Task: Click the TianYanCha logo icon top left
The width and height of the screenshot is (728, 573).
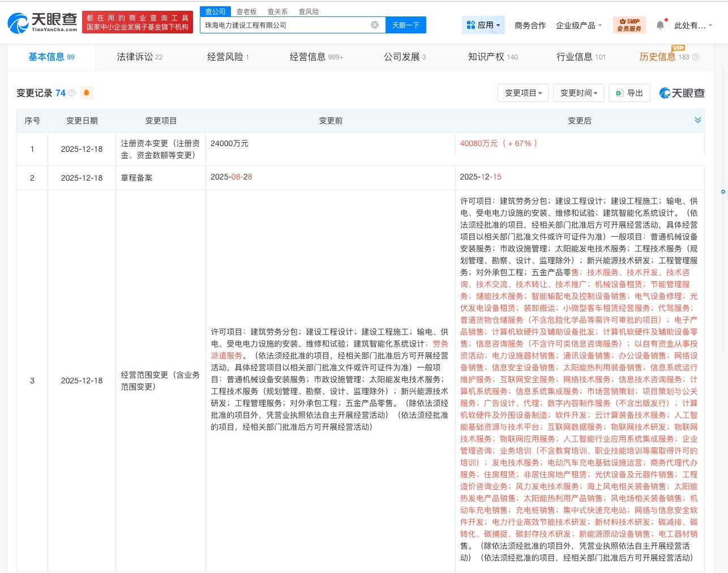Action: click(x=19, y=22)
